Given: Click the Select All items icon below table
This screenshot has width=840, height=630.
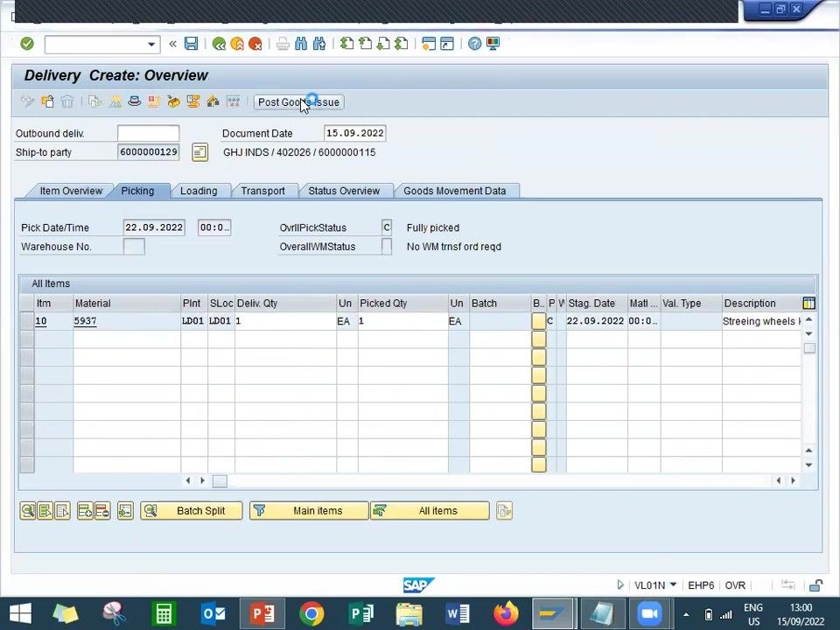Looking at the screenshot, I should point(45,510).
